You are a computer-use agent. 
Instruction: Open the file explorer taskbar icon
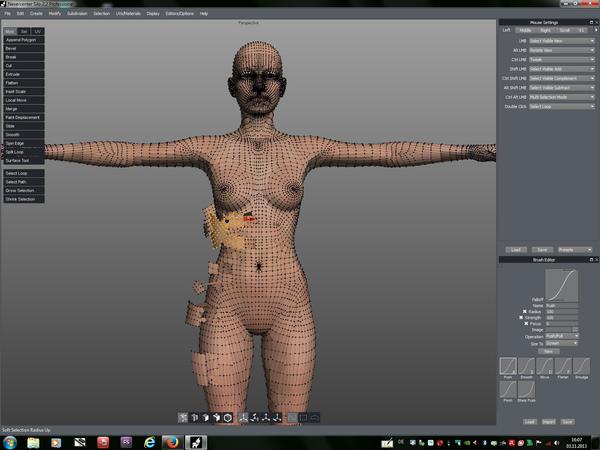pos(33,442)
